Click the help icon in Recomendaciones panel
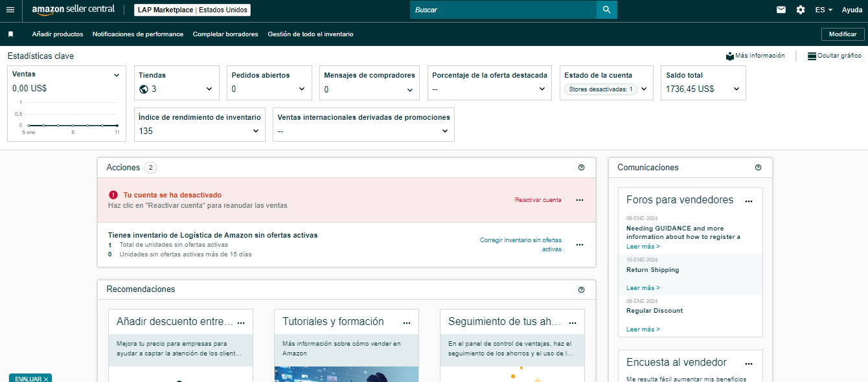 coord(581,290)
